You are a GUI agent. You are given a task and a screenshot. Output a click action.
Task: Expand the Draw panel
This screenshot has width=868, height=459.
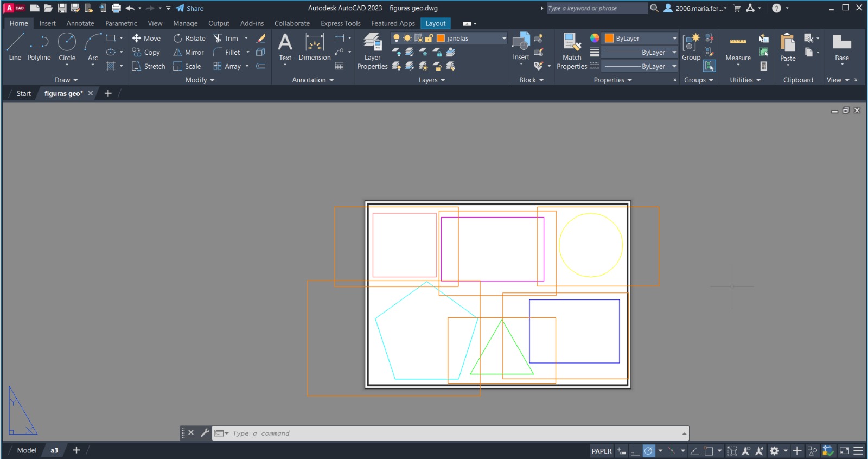[66, 80]
